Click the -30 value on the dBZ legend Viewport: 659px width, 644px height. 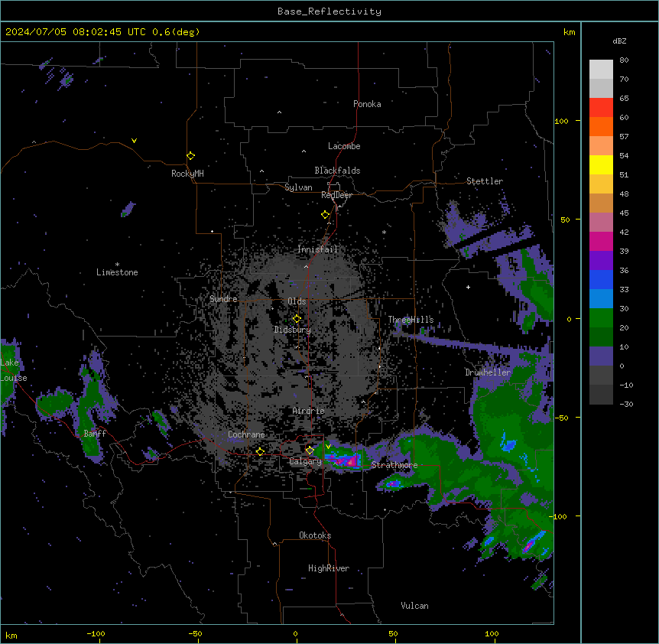626,404
